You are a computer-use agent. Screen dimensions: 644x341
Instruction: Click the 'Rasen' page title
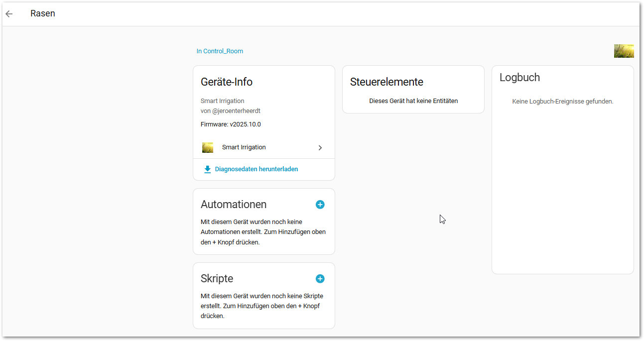(x=43, y=14)
